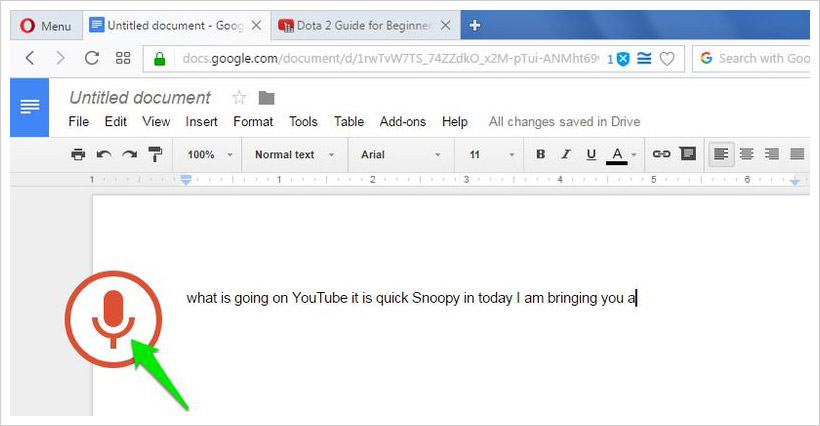Go forward to the next page
820x426 pixels.
tap(61, 58)
